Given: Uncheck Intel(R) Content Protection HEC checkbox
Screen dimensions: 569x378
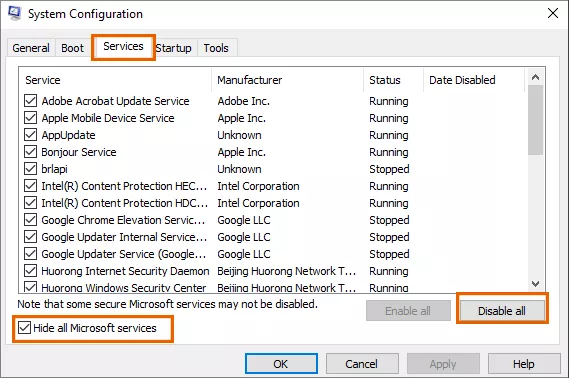Looking at the screenshot, I should [30, 186].
